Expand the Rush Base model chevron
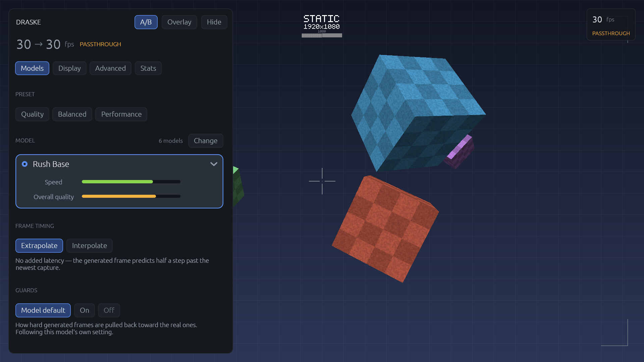Screen dimensions: 644x362 coord(214,164)
